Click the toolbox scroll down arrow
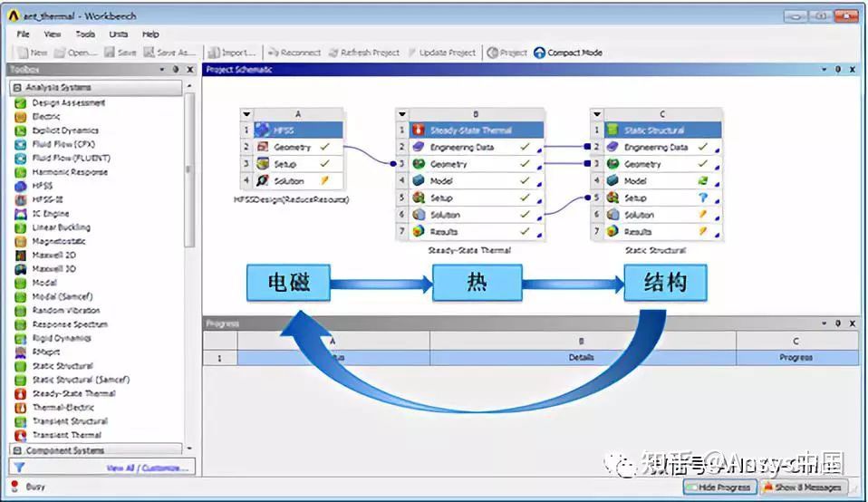868x502 pixels. tap(190, 449)
